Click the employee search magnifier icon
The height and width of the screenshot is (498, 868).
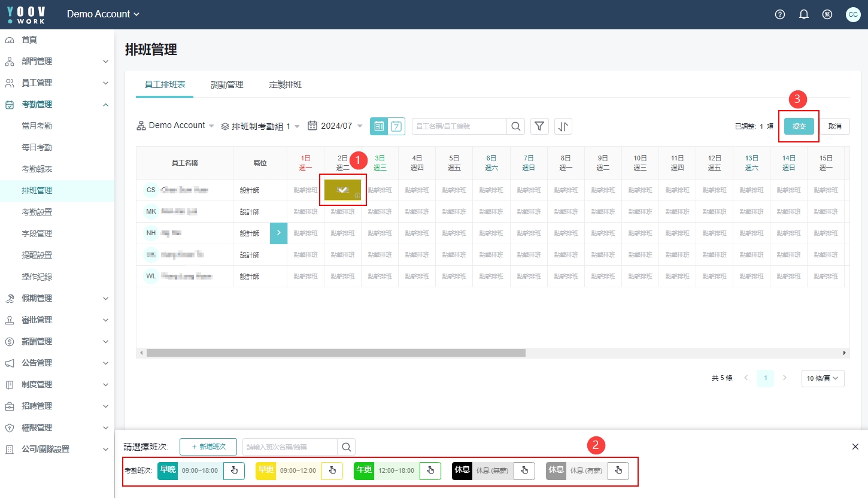515,126
